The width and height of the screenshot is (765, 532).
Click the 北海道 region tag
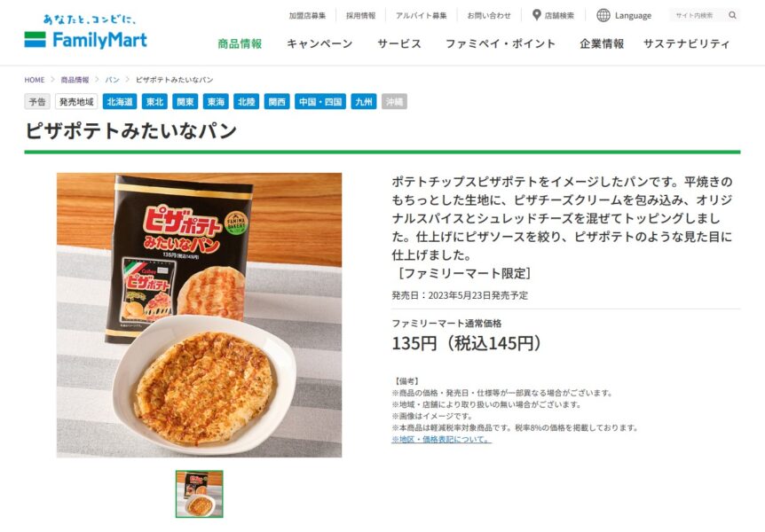[x=120, y=101]
